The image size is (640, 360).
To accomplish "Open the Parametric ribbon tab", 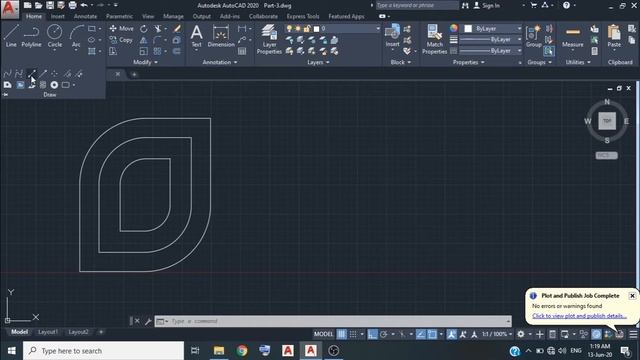I will coord(119,17).
